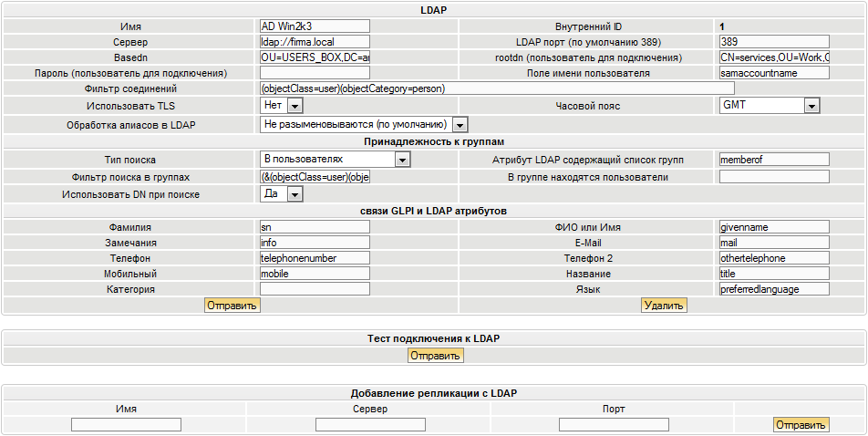This screenshot has width=868, height=436.
Task: Click Отправить in Тест подключения к LDAP
Action: pos(435,355)
